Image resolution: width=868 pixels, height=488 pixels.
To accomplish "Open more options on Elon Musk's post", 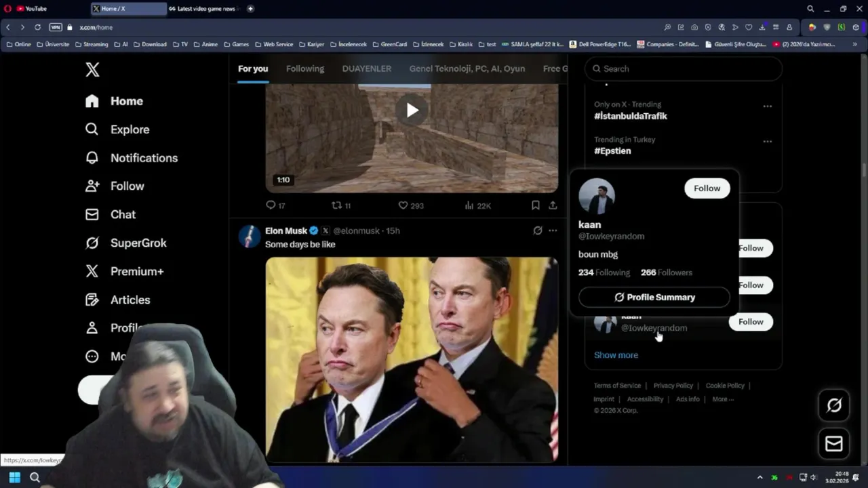I will 553,230.
